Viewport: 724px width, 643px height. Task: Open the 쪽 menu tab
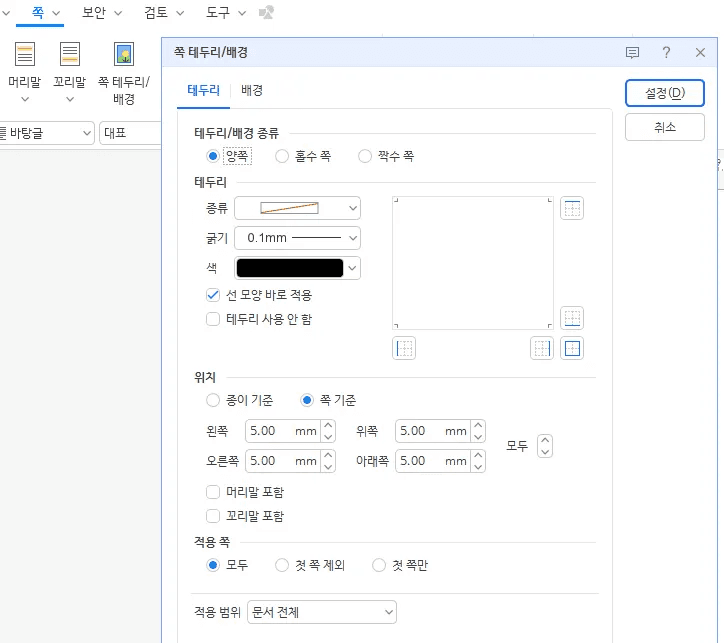(x=40, y=12)
